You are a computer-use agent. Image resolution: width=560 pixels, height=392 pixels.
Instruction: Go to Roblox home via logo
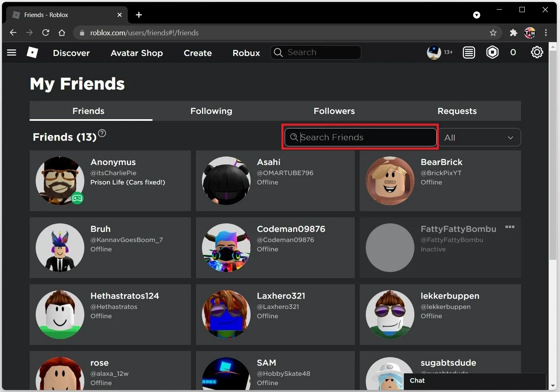click(32, 52)
